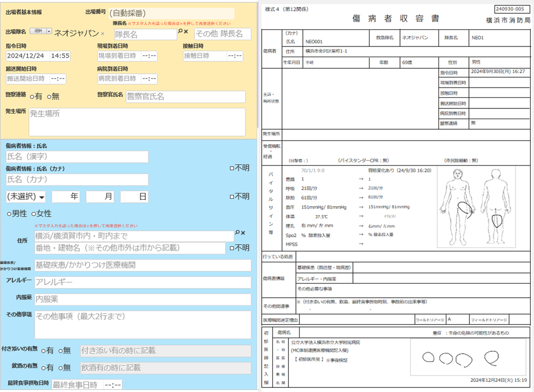Check 不明 box beside the address field
Viewport: 534px width, 392px height.
click(231, 248)
